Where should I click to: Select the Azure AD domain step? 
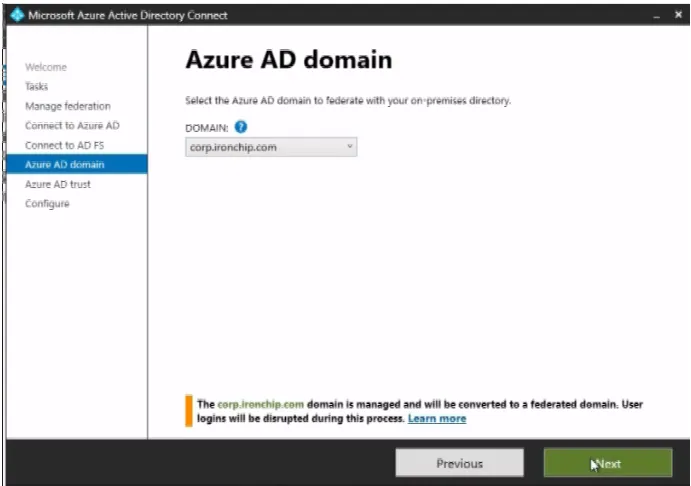pyautogui.click(x=77, y=164)
